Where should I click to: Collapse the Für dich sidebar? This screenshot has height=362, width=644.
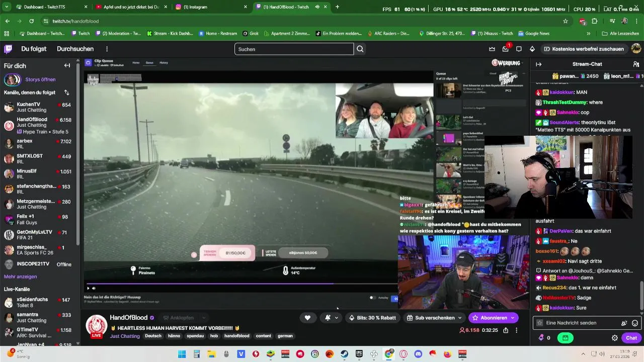coord(67,65)
